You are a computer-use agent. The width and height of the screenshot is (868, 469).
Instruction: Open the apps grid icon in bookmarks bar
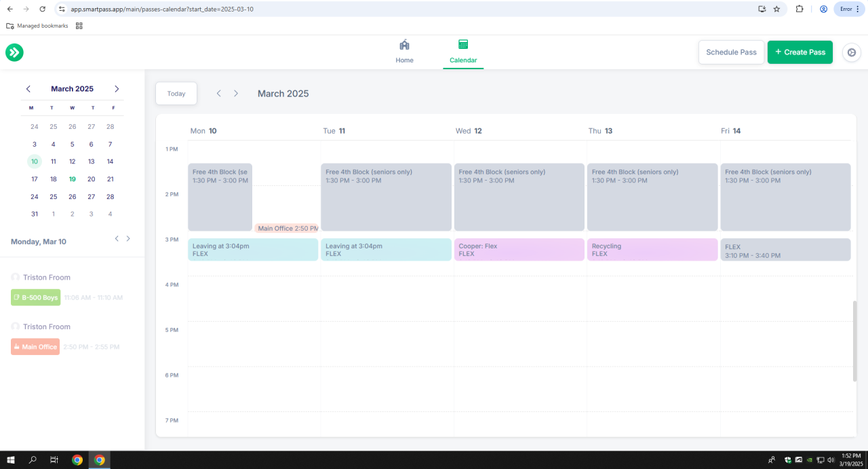pyautogui.click(x=79, y=26)
